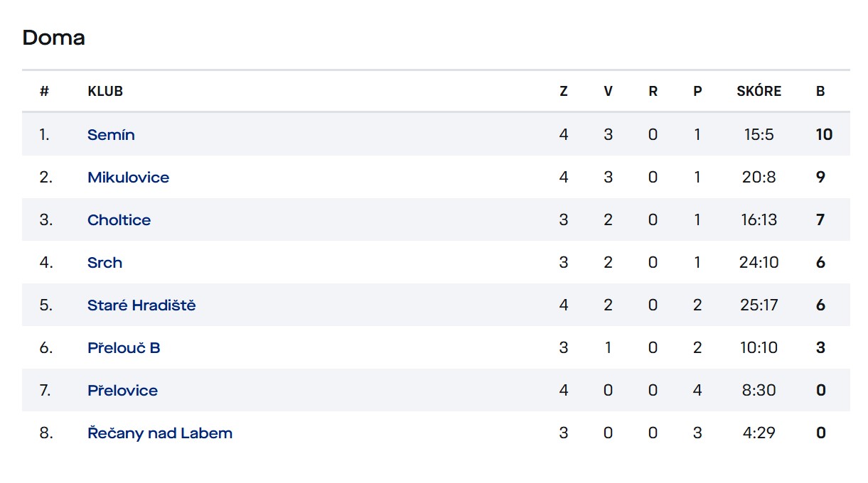Click Semín's 15:5 score cell
868x483 pixels.
pos(759,134)
